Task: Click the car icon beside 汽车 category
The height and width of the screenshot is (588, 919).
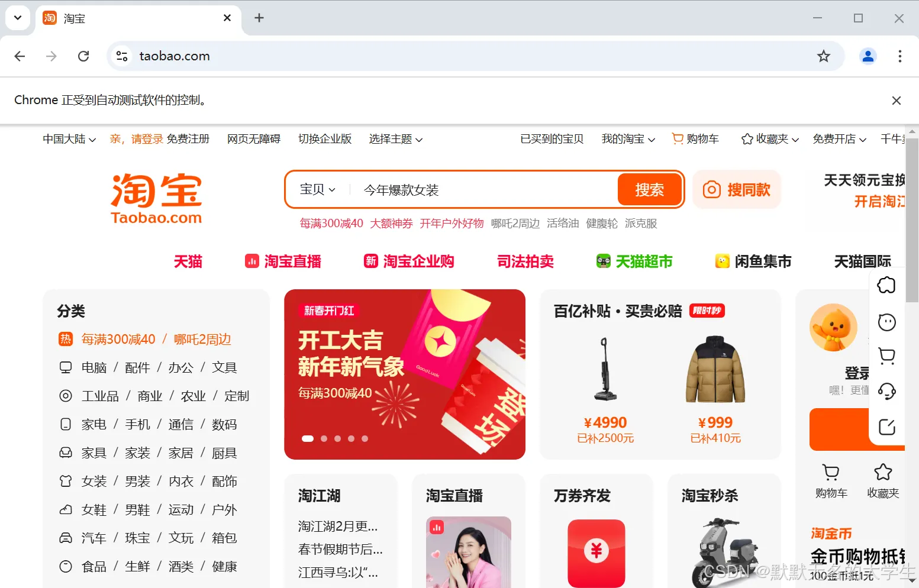Action: pyautogui.click(x=66, y=538)
